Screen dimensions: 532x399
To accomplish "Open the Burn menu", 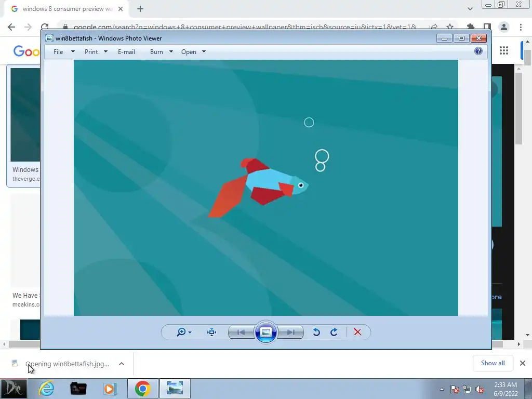I will click(156, 51).
